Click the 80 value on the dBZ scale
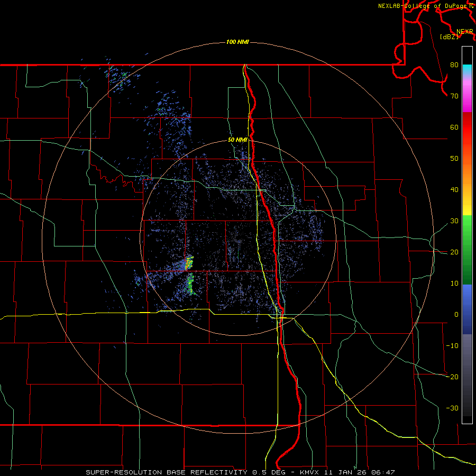Screen dimensions: 476x476 (x=454, y=65)
